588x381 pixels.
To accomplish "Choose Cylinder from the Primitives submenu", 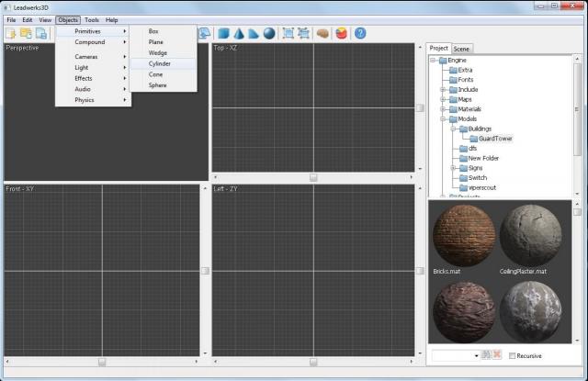I will [160, 63].
